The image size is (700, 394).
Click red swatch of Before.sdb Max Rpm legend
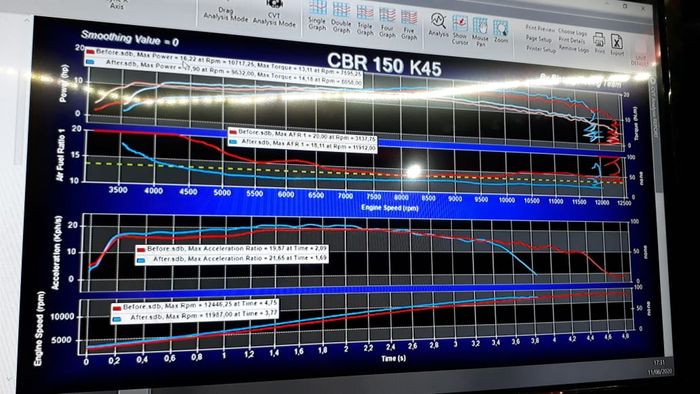[117, 308]
